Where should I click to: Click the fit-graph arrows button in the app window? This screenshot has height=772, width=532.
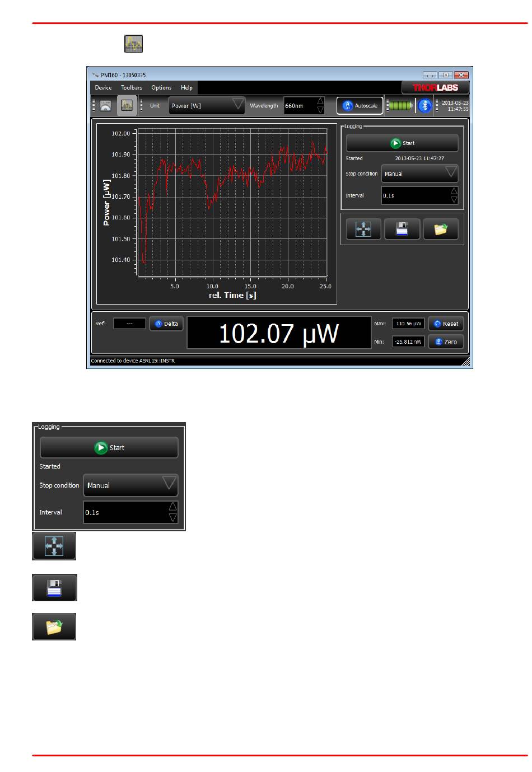pyautogui.click(x=363, y=229)
